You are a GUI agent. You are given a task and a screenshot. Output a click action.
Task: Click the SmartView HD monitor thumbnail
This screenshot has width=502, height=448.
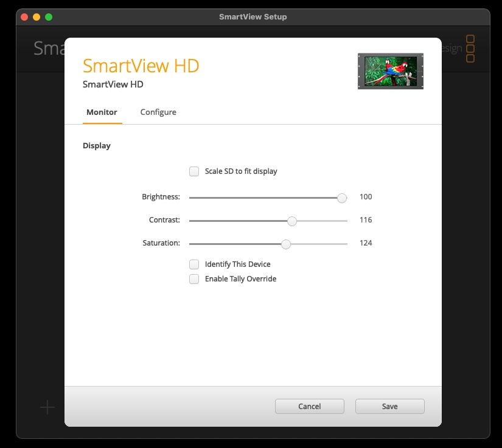391,71
